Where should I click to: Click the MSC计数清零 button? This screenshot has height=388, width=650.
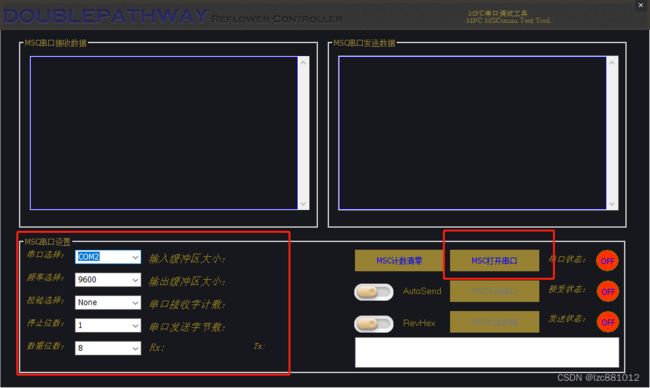pyautogui.click(x=399, y=261)
